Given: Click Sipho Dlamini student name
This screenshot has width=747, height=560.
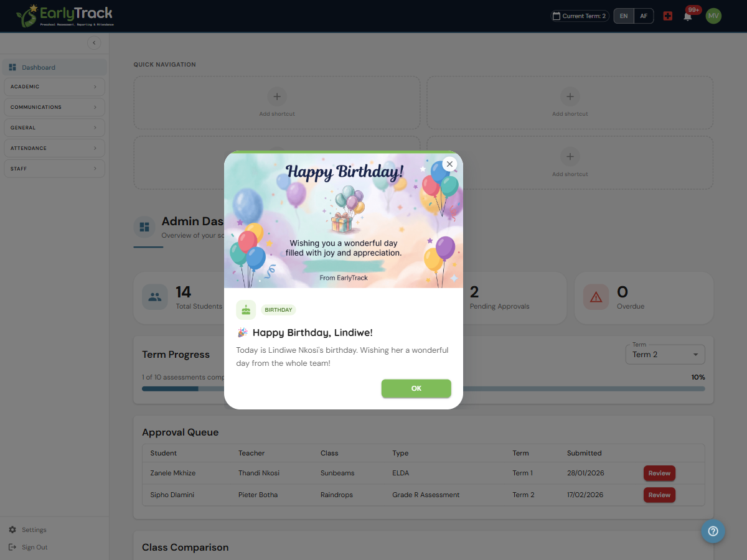Looking at the screenshot, I should point(172,495).
